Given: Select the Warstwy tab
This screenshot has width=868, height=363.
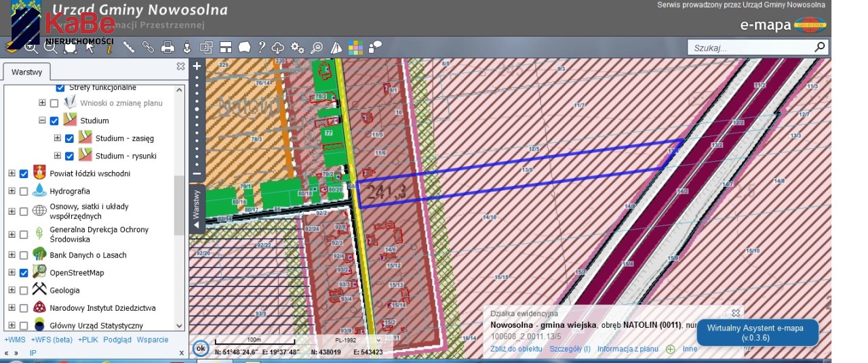Looking at the screenshot, I should (x=27, y=72).
